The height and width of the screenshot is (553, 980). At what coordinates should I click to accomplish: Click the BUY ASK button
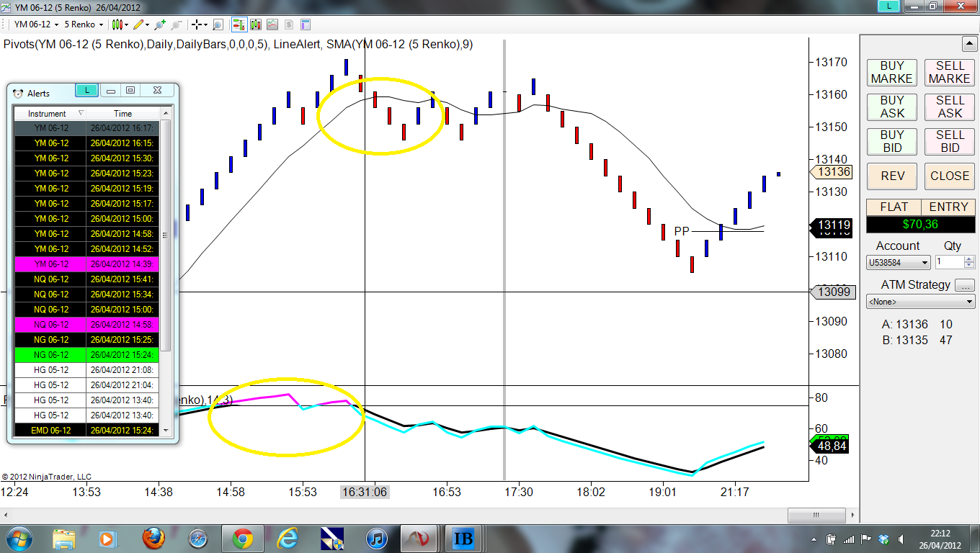[891, 107]
